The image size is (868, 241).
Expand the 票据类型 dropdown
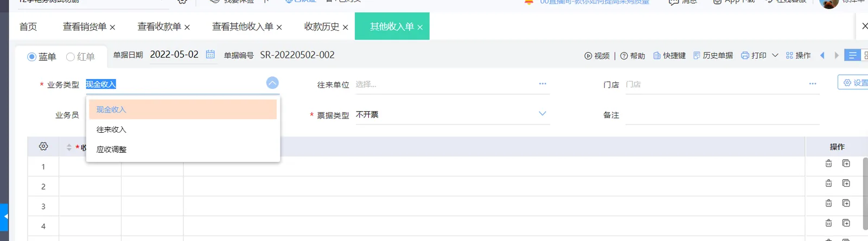click(x=542, y=114)
